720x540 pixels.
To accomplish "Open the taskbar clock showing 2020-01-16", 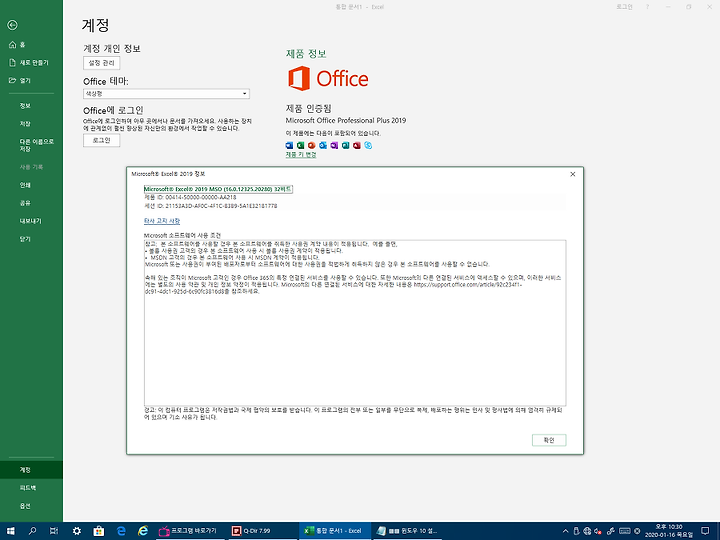I will (x=669, y=531).
